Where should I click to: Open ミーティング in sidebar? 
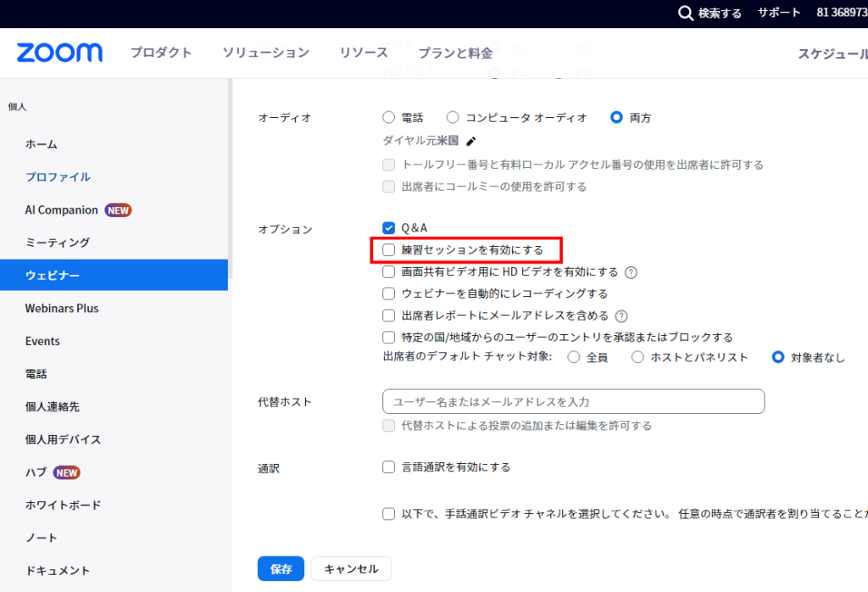[x=58, y=243]
